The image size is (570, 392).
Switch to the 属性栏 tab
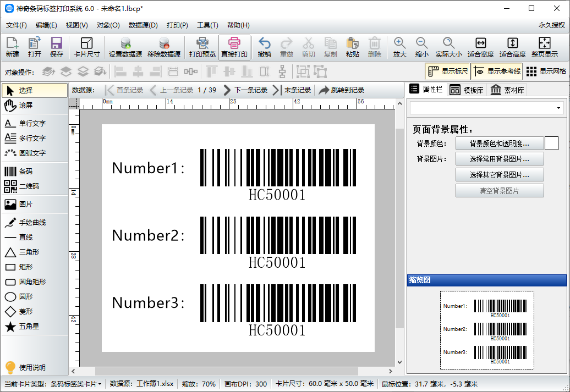pyautogui.click(x=426, y=90)
